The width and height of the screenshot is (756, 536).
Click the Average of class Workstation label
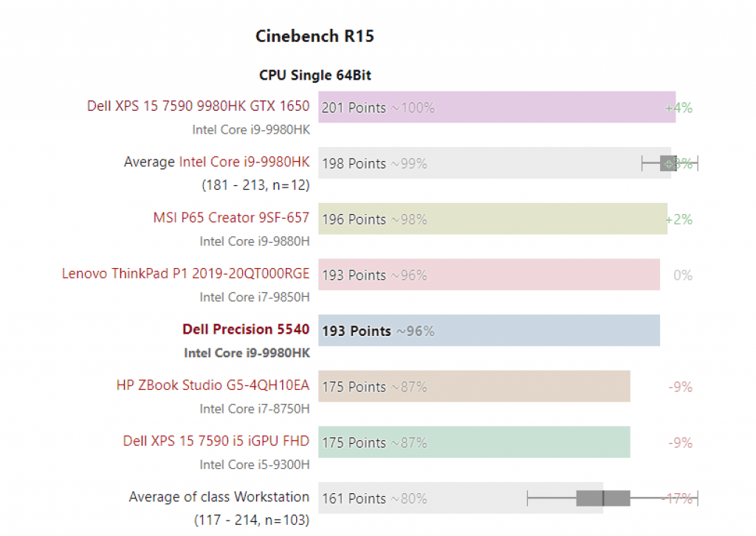point(219,497)
